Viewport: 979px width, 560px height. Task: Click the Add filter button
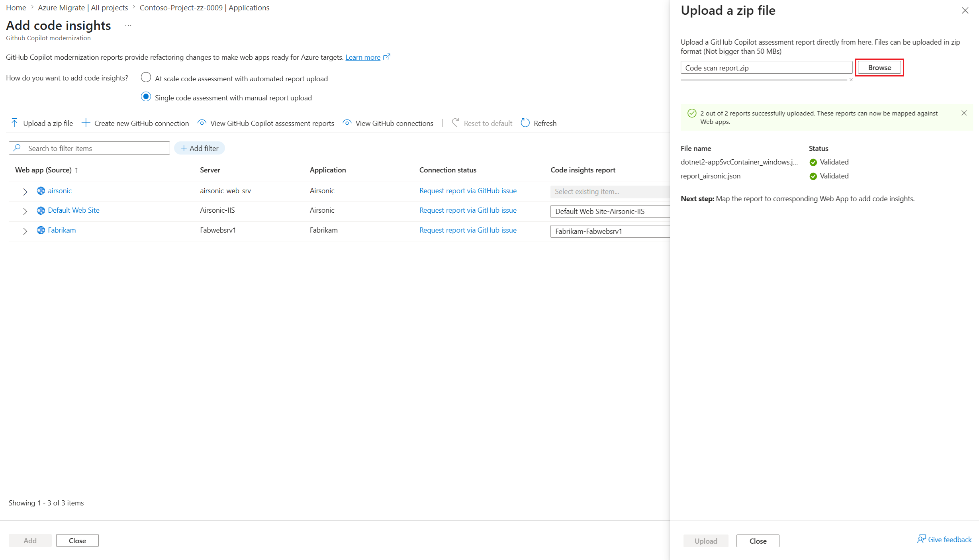[x=200, y=148]
